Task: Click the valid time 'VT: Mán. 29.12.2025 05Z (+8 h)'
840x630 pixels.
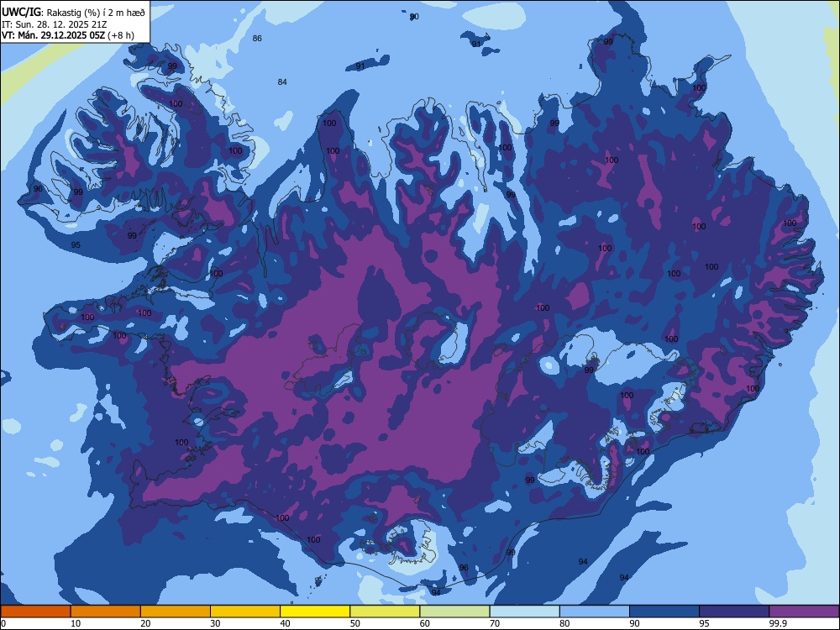Action: (x=68, y=35)
